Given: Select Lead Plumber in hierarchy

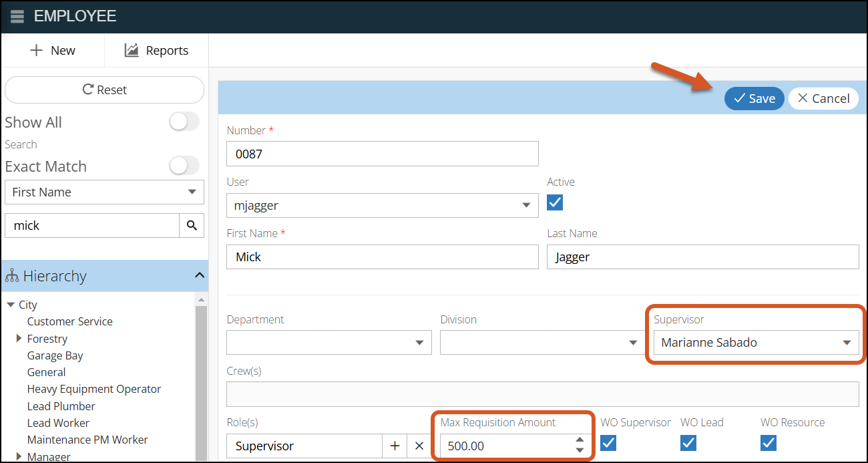Looking at the screenshot, I should click(61, 406).
